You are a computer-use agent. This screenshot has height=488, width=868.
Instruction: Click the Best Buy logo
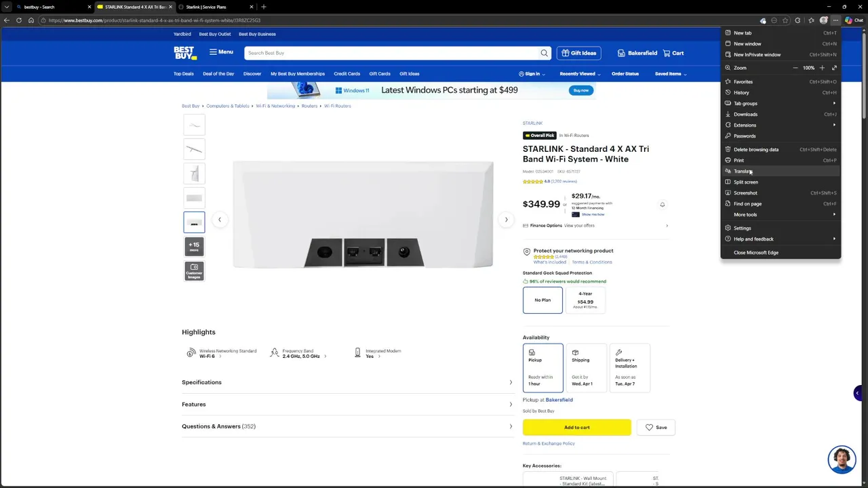point(184,53)
